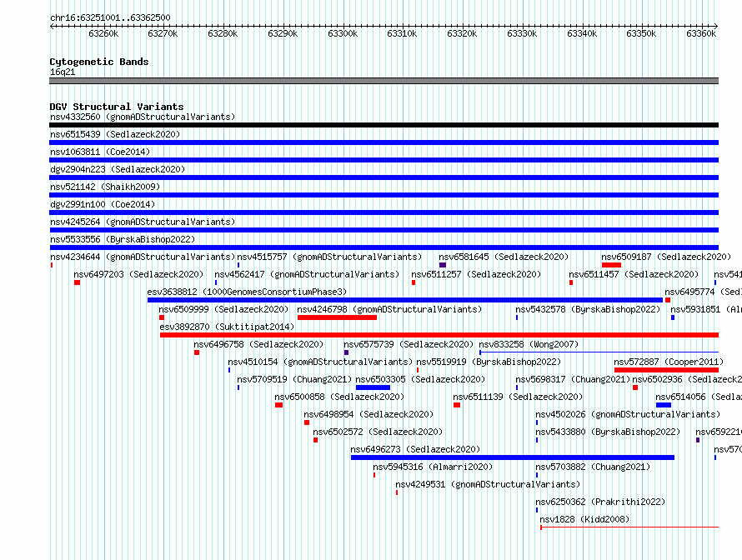Click the 63260k ruler position
This screenshot has height=560, width=742.
pyautogui.click(x=103, y=33)
